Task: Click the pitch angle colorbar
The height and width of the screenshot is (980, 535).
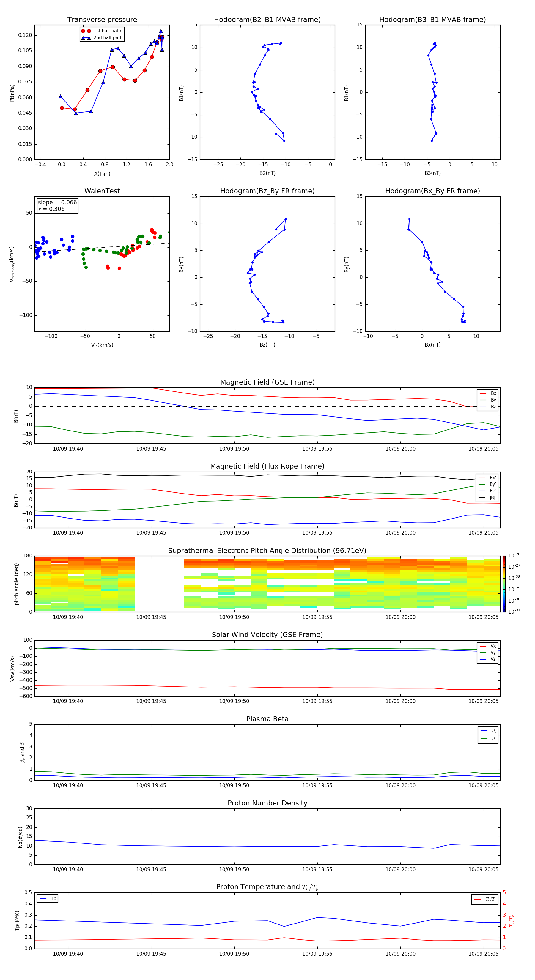Action: (x=504, y=584)
